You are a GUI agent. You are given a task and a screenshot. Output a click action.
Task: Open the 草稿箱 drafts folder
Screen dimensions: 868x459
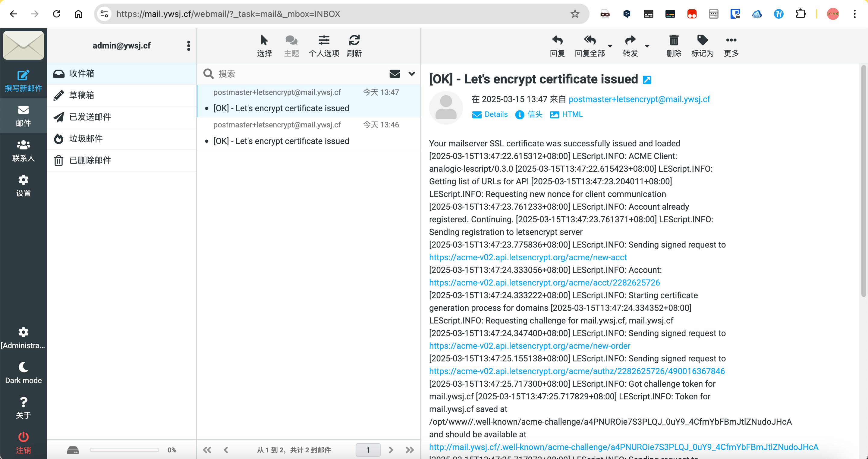pyautogui.click(x=122, y=95)
